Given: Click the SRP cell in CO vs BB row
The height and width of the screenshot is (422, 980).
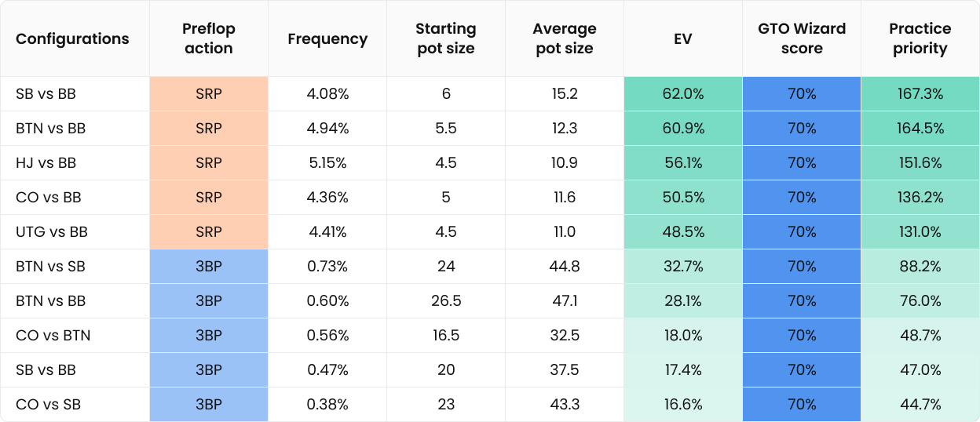Looking at the screenshot, I should (208, 198).
